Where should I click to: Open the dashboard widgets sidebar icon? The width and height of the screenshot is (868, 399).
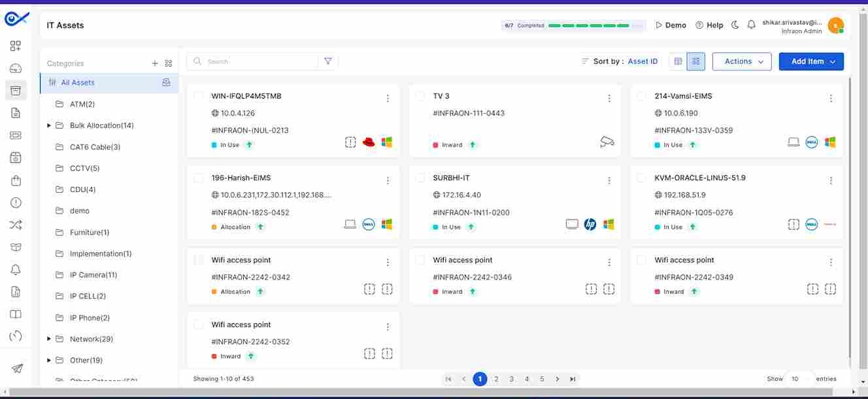(16, 46)
